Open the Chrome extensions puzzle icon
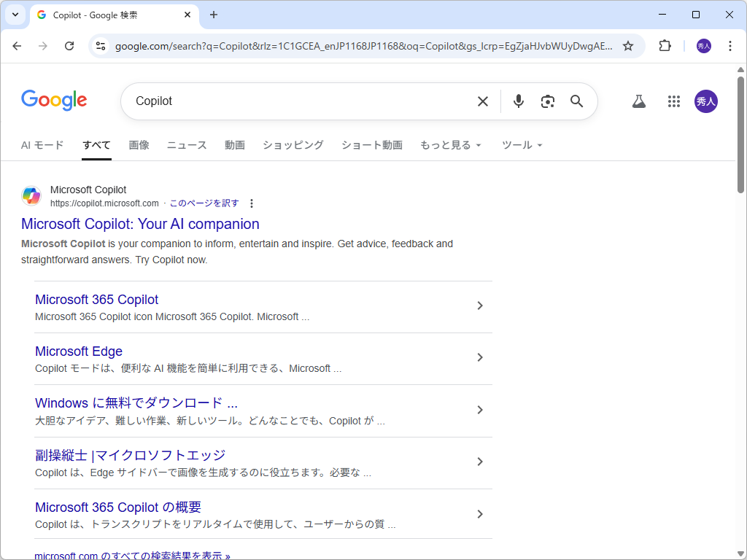This screenshot has width=747, height=560. [664, 45]
